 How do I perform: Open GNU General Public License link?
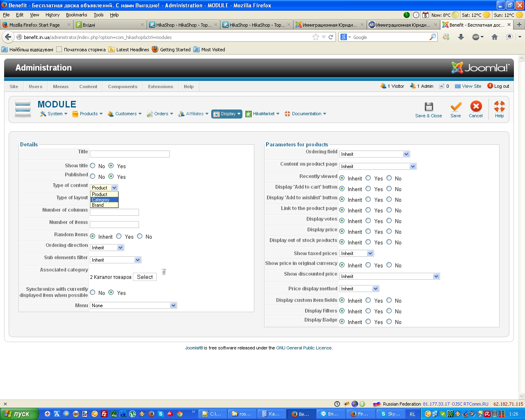[304, 348]
